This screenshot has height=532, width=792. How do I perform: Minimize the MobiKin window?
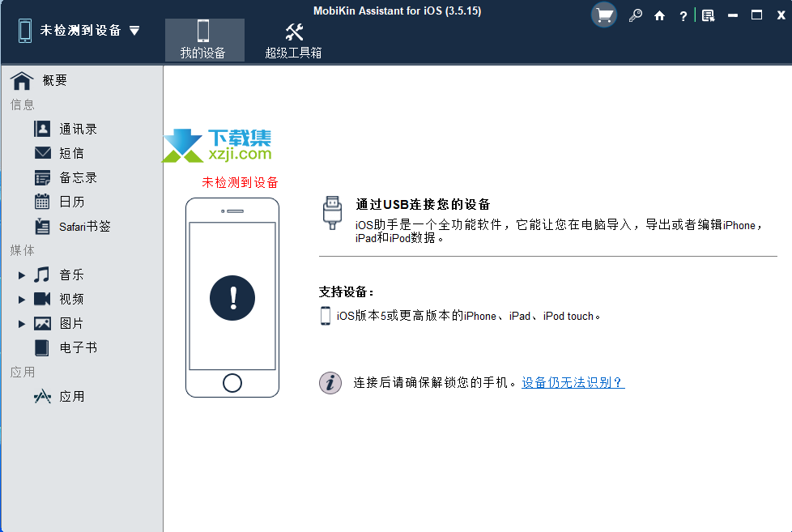(x=732, y=16)
